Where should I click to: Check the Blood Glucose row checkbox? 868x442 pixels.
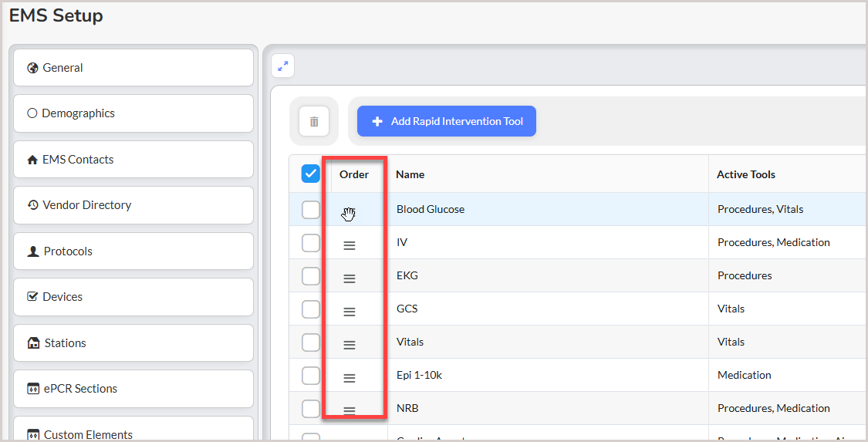click(311, 210)
